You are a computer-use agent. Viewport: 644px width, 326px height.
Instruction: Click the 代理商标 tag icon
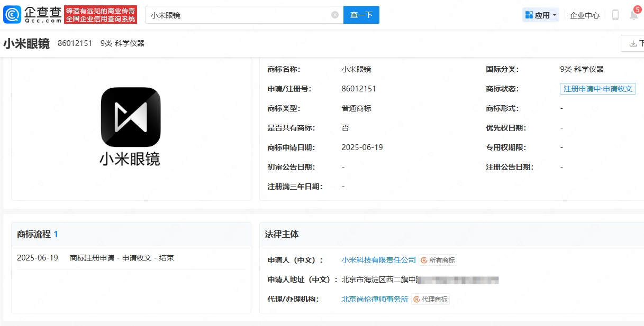[416, 299]
